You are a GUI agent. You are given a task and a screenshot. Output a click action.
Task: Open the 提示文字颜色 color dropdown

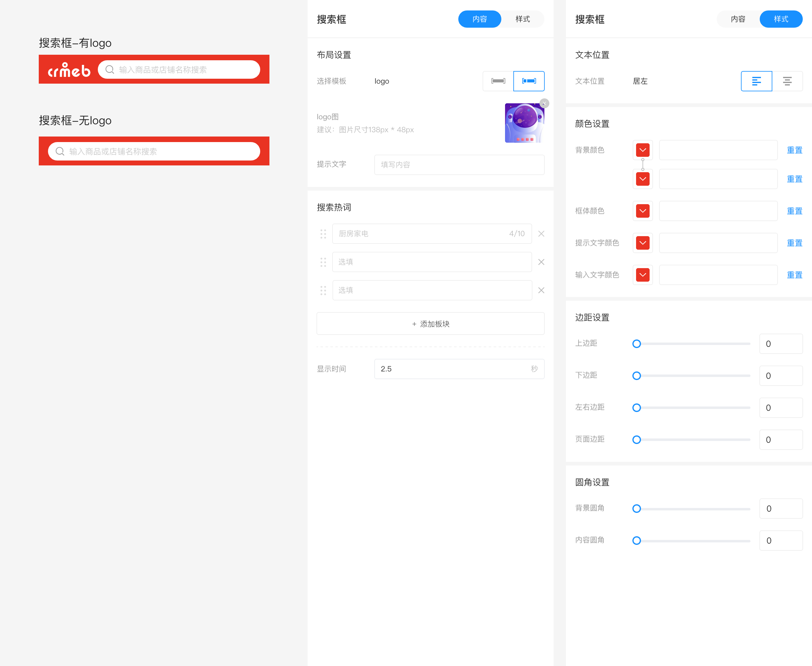pyautogui.click(x=643, y=243)
